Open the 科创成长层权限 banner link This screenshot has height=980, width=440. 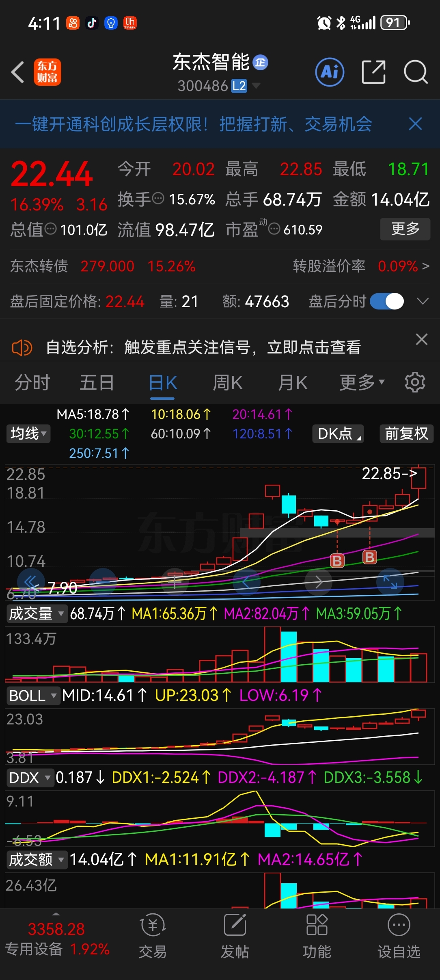pos(194,124)
